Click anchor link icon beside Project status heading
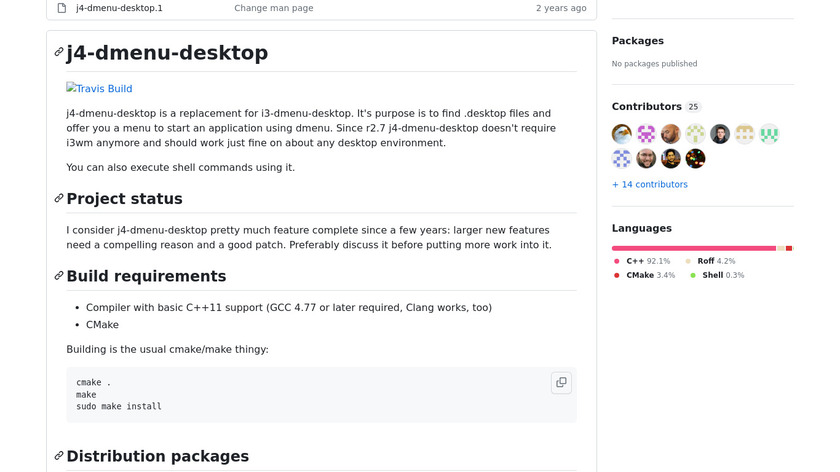Screen dimensions: 840x472 59,198
